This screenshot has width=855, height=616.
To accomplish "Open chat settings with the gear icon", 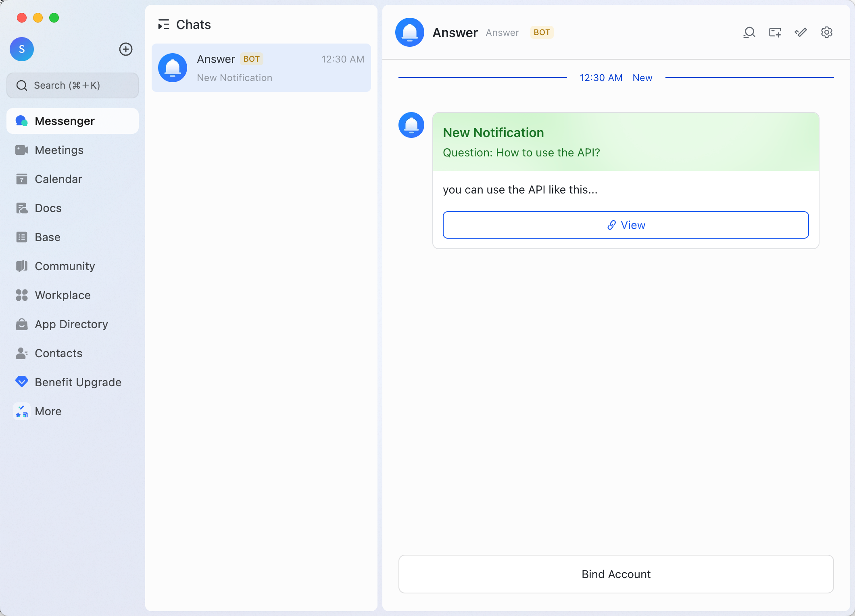I will (x=826, y=32).
